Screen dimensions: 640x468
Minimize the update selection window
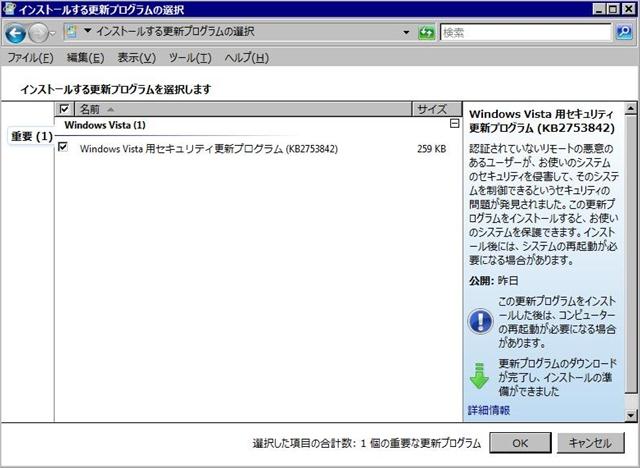598,9
